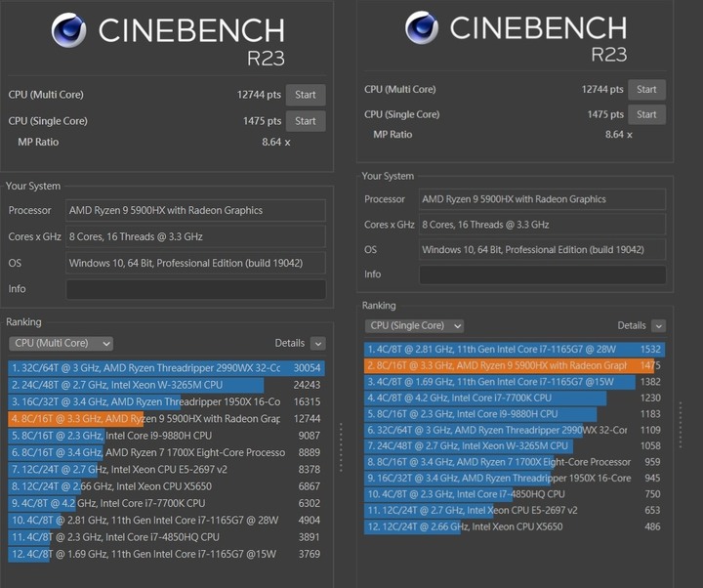
Task: Select Core i7-4850HQ row scoring 3891
Action: coord(166,537)
